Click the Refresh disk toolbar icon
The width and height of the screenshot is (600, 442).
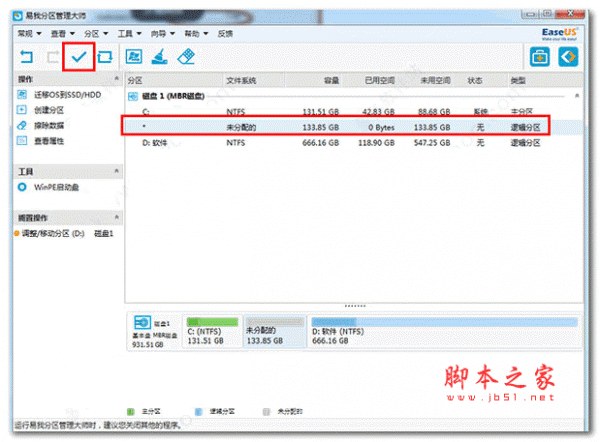pos(105,57)
